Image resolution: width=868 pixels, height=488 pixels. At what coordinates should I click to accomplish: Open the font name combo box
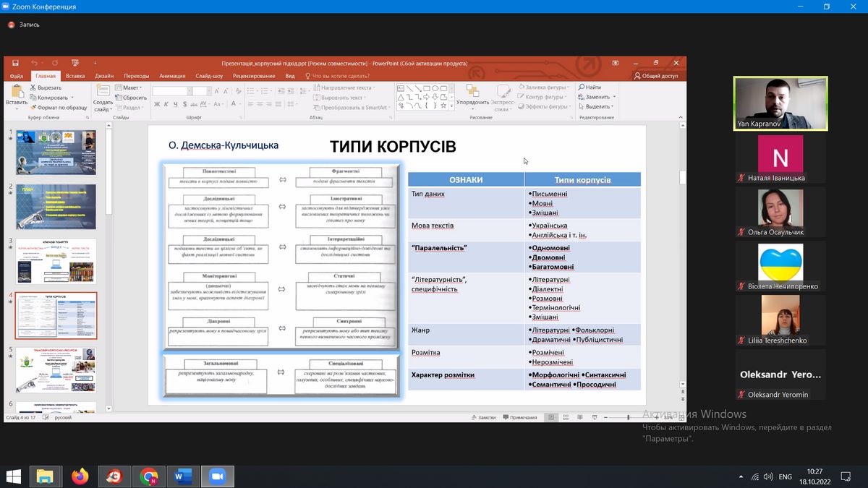click(171, 91)
